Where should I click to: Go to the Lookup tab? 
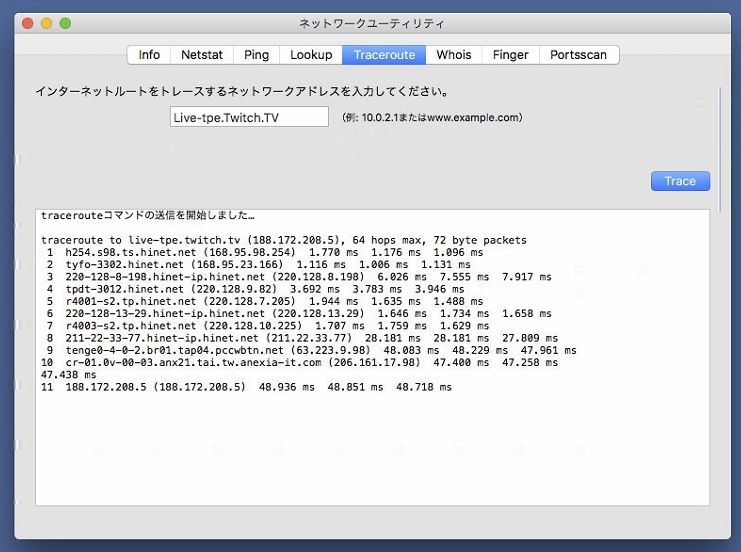coord(311,55)
